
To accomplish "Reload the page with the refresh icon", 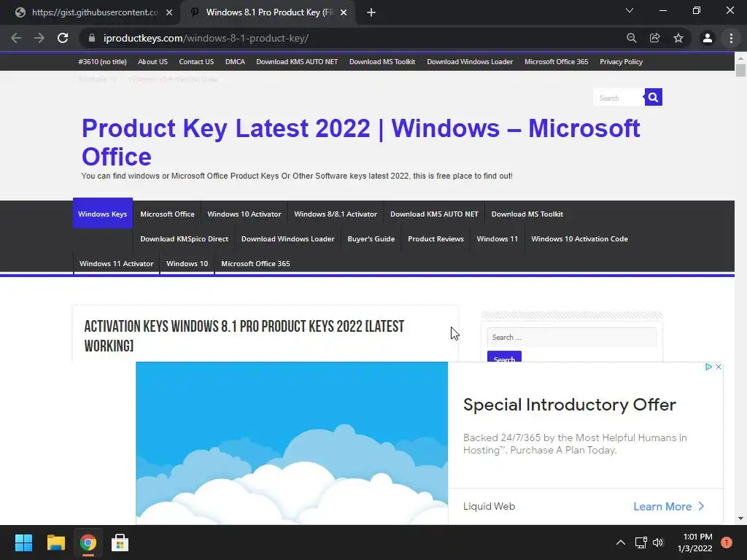I will tap(63, 38).
